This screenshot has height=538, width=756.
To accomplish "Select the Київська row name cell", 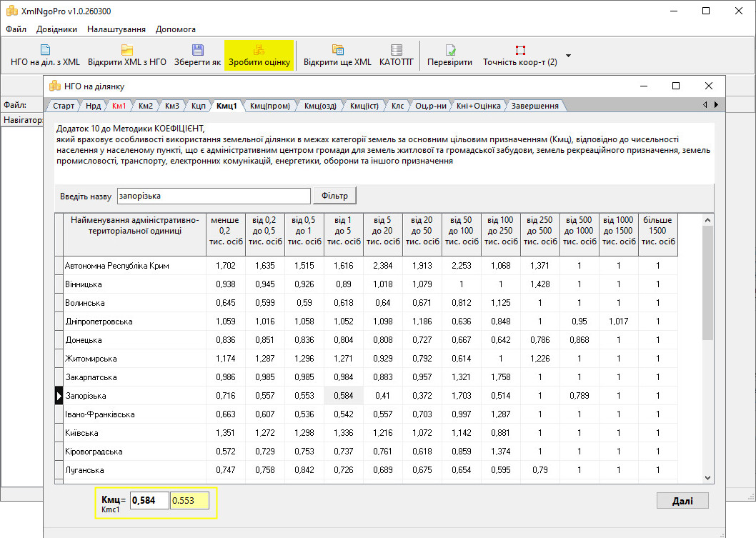I will [134, 433].
